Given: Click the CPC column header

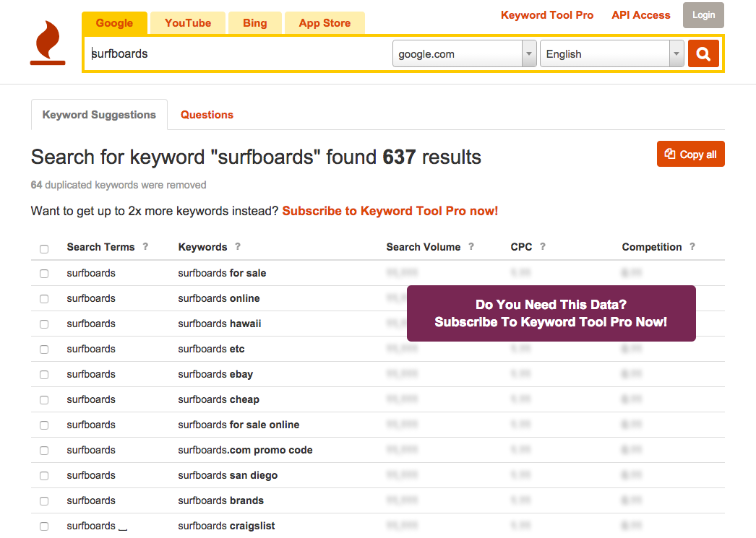Looking at the screenshot, I should [521, 247].
